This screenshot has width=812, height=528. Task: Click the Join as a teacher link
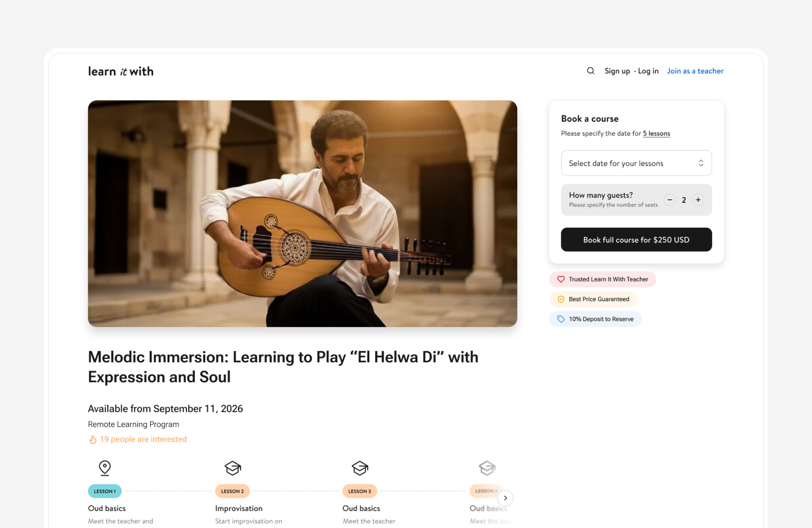pyautogui.click(x=695, y=71)
